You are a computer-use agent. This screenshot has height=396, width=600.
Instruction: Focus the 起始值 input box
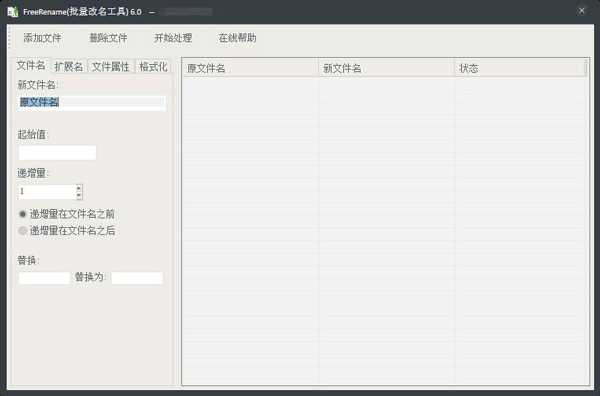click(57, 152)
